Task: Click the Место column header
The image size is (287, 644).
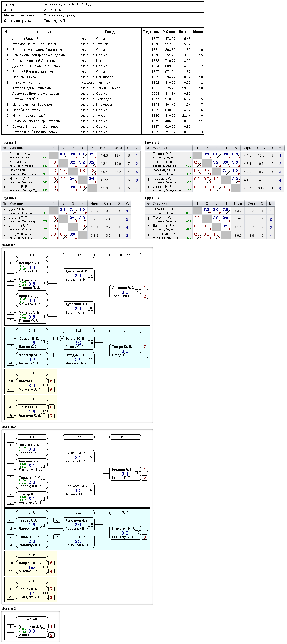Action: (x=198, y=32)
